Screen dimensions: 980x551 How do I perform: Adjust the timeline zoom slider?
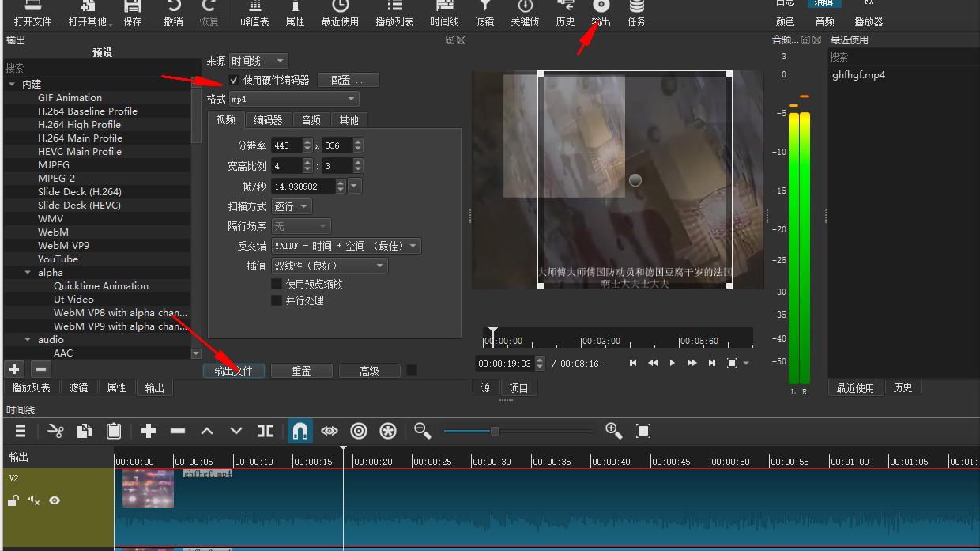coord(496,431)
